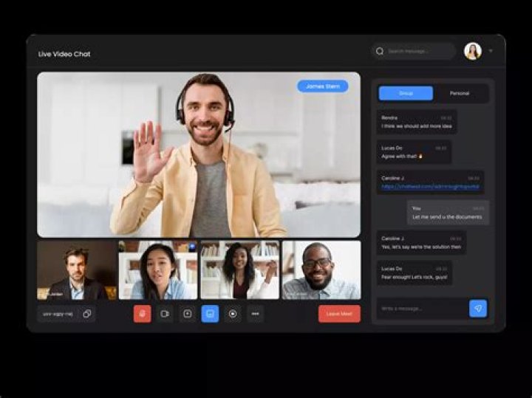Select the man in dark suit thumbnail
Image resolution: width=532 pixels, height=398 pixels.
point(77,270)
